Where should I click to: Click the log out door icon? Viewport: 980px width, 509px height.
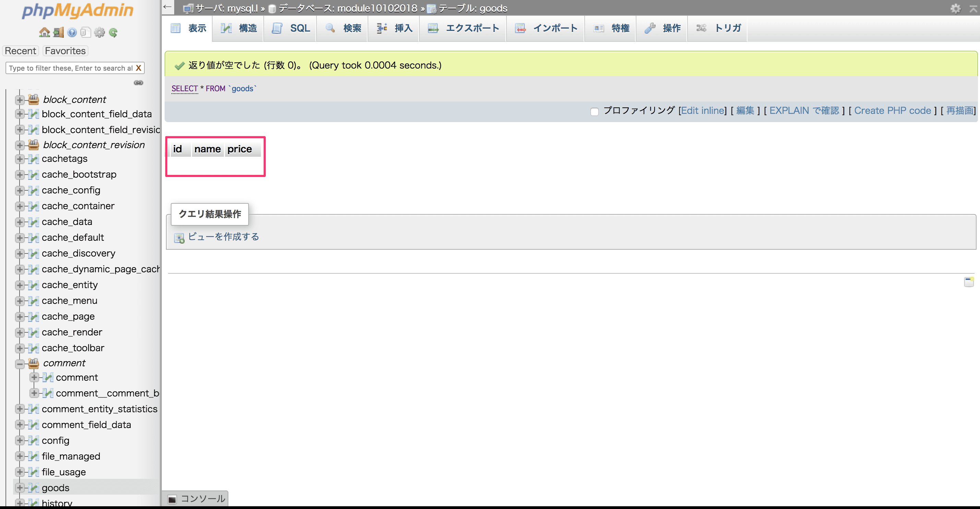(x=58, y=32)
